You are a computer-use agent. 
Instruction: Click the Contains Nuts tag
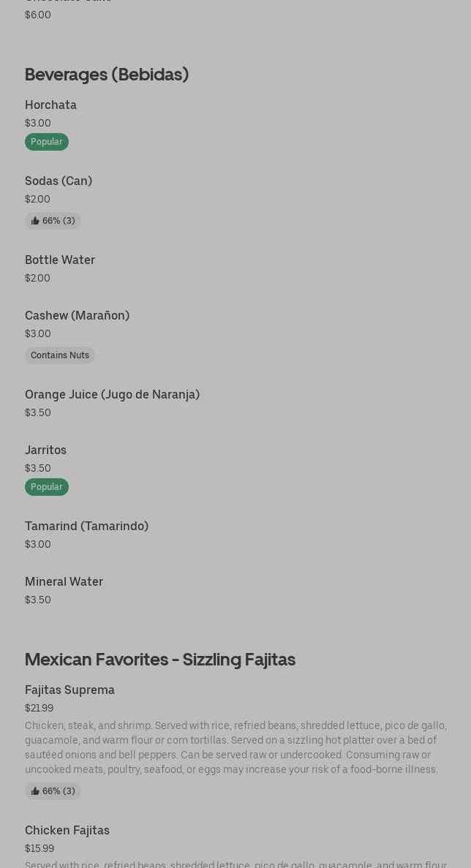(x=60, y=355)
